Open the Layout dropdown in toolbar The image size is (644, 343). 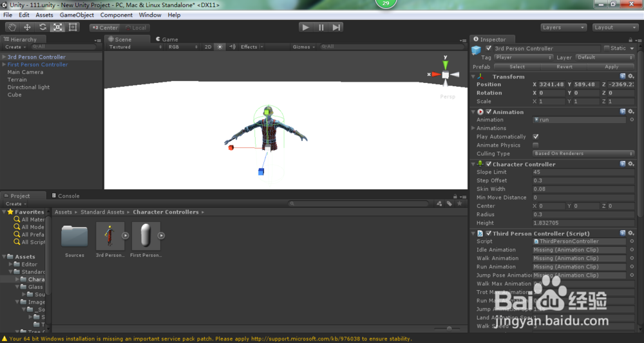click(x=615, y=28)
